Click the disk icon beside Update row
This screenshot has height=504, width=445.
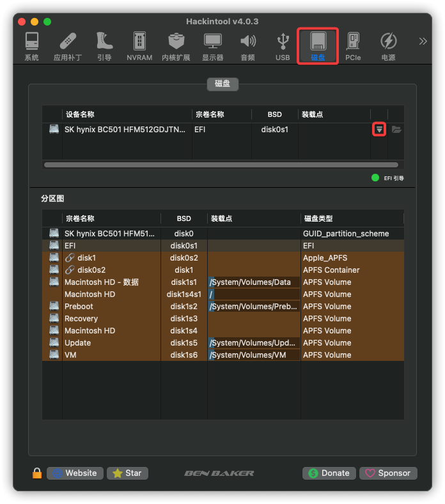[54, 342]
